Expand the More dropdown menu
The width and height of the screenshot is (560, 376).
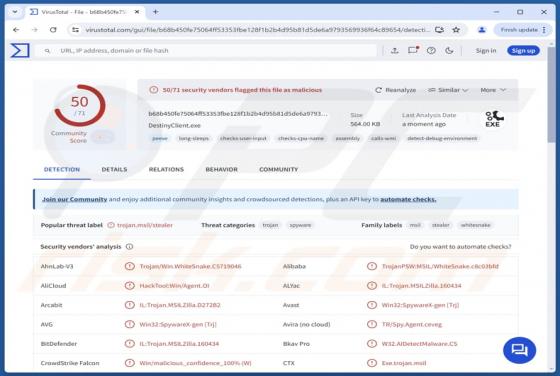(493, 90)
